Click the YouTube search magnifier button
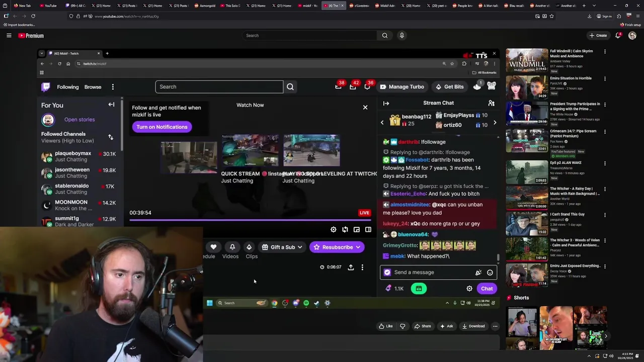644x362 pixels. tap(384, 36)
